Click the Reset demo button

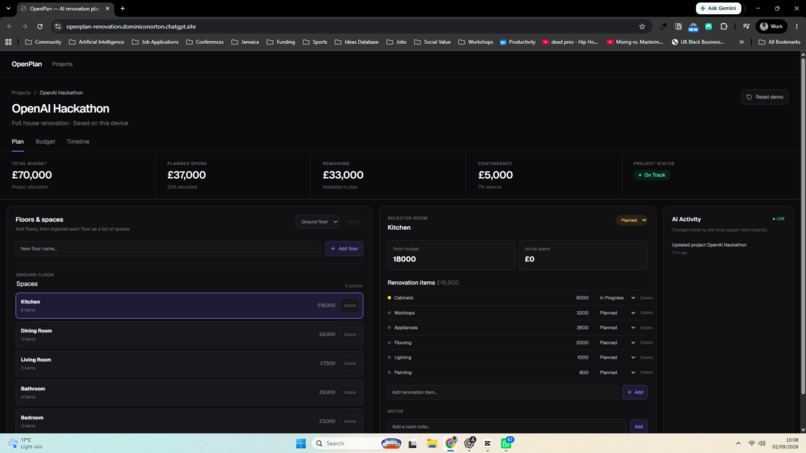[764, 97]
